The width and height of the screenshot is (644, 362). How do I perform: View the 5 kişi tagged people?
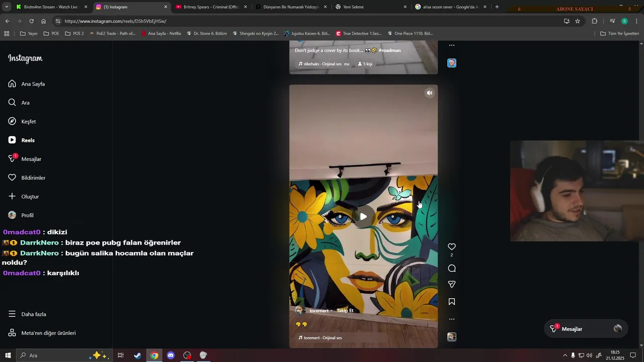(x=365, y=64)
